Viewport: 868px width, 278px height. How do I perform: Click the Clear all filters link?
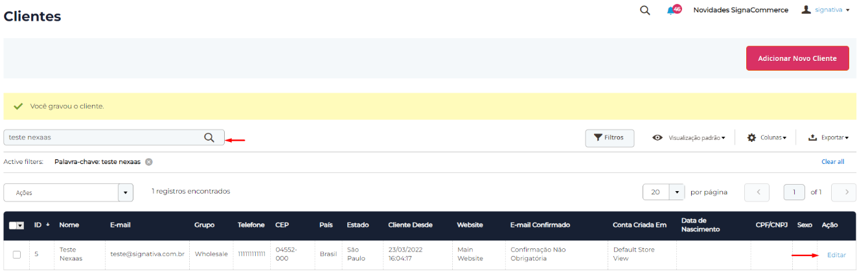832,162
